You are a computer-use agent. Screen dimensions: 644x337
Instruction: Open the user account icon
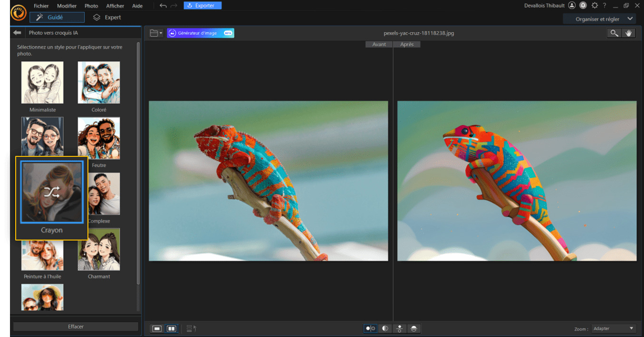coord(572,6)
